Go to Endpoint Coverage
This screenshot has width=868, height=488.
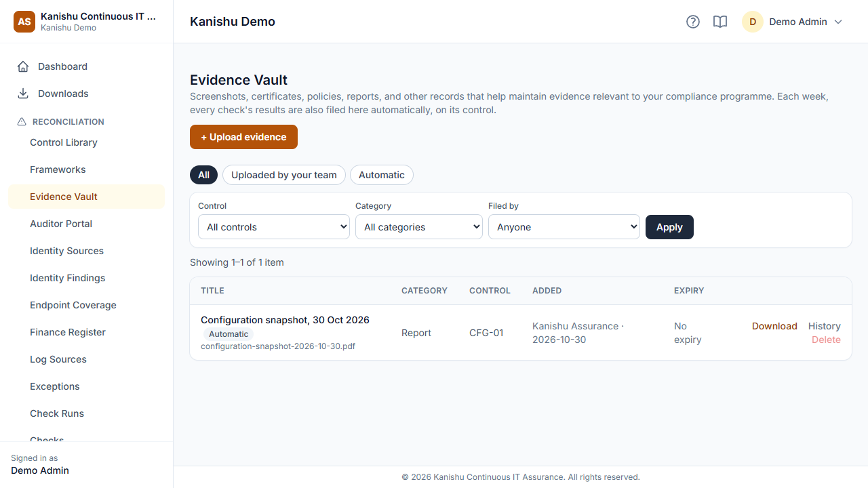tap(87, 305)
